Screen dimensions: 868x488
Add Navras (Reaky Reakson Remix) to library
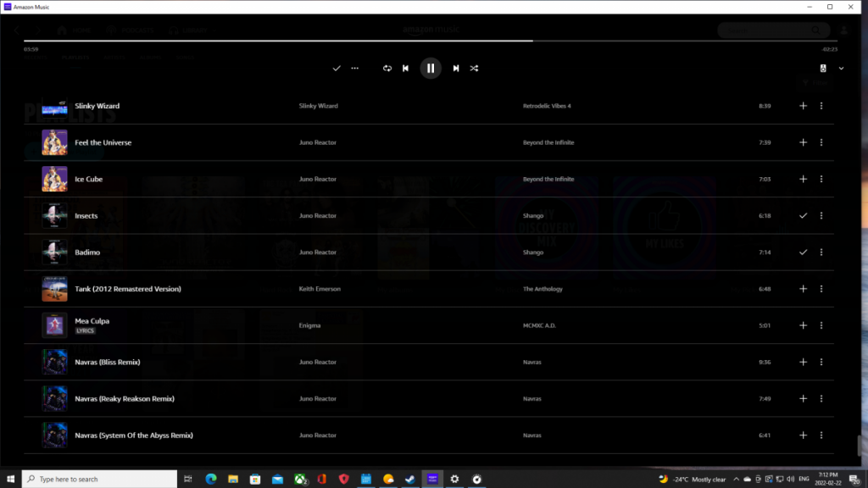[803, 398]
